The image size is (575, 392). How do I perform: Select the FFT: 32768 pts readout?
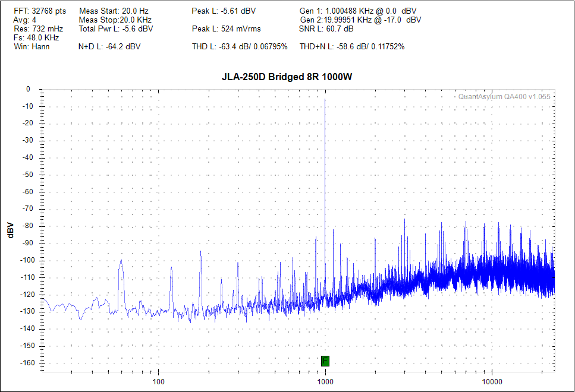40,11
